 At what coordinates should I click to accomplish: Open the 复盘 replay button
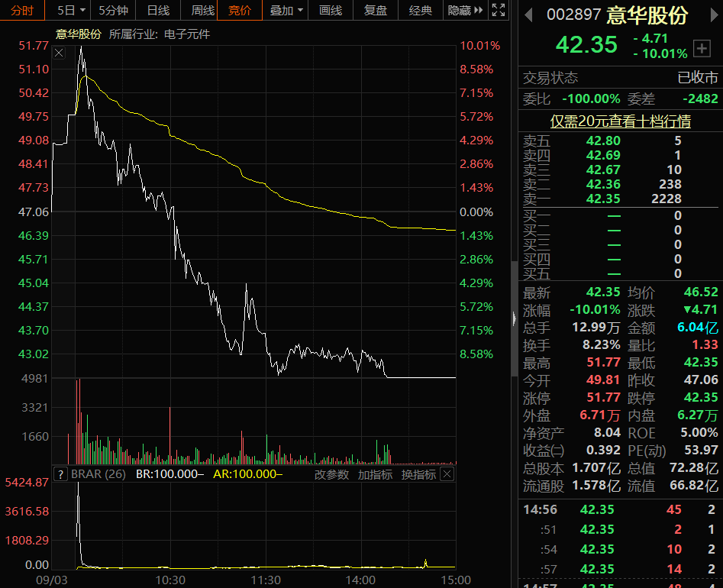pyautogui.click(x=375, y=10)
